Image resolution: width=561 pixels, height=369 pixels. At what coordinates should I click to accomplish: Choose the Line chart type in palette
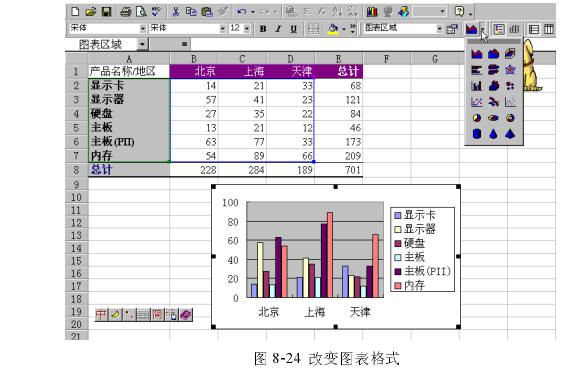coord(477,102)
